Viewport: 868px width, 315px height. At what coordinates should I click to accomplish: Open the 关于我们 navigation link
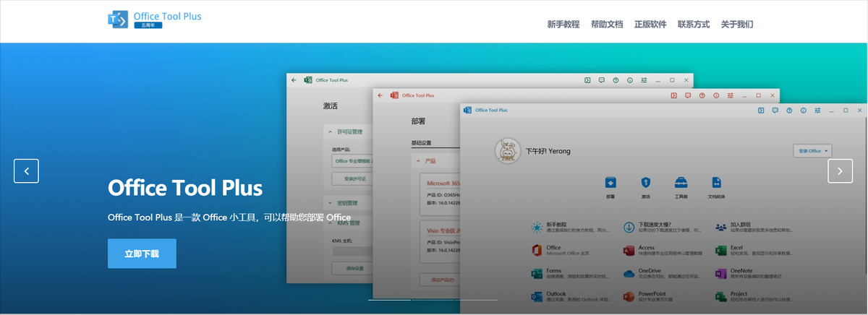737,24
